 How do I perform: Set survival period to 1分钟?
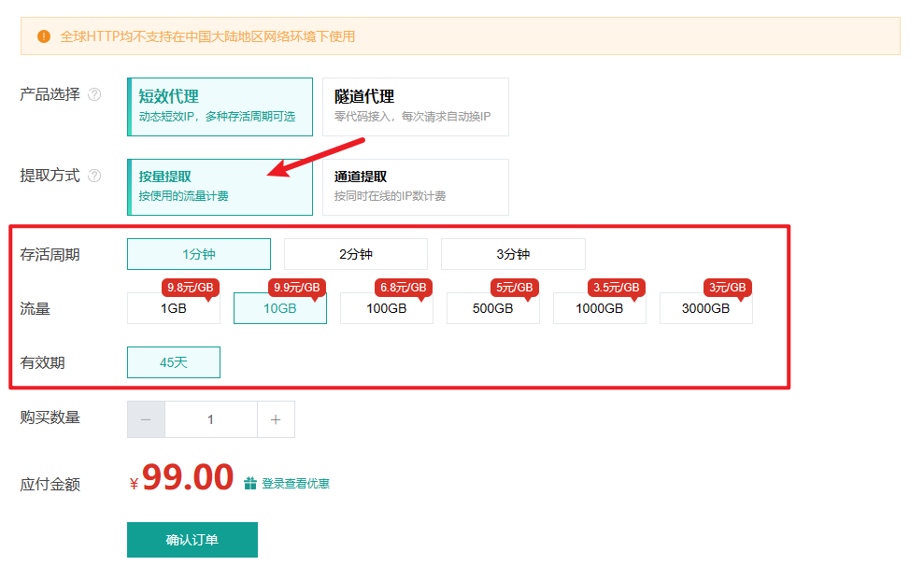(x=199, y=254)
